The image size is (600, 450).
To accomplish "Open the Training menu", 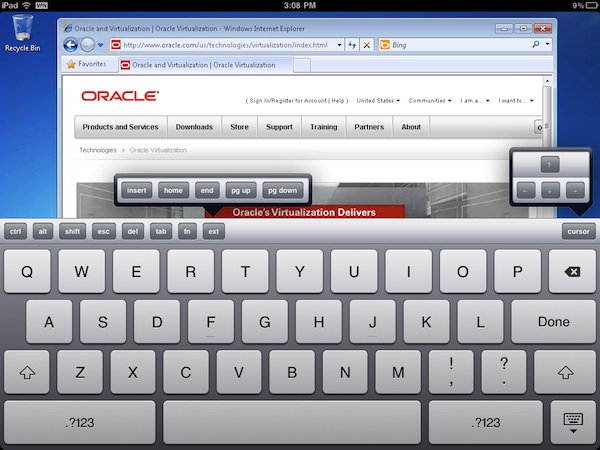I will tap(324, 127).
